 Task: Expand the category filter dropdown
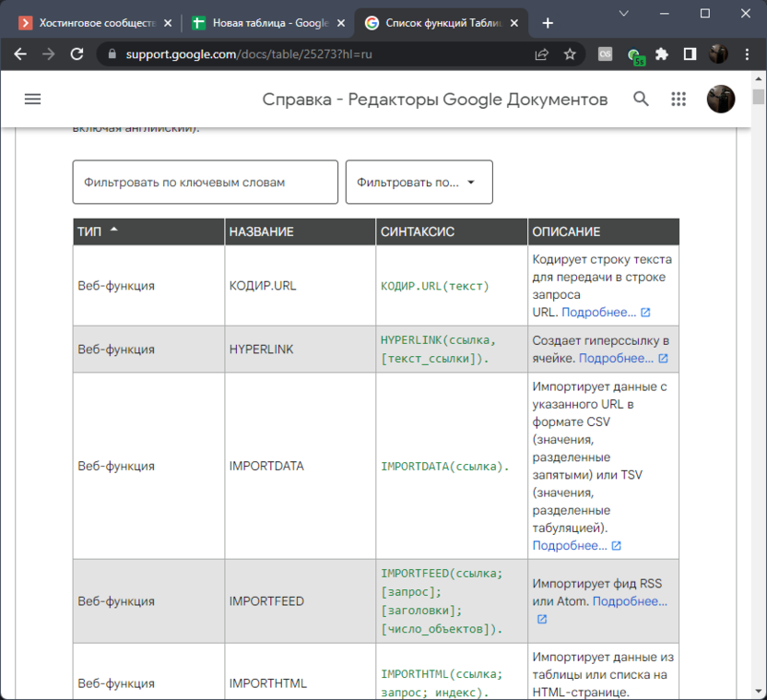pos(419,183)
